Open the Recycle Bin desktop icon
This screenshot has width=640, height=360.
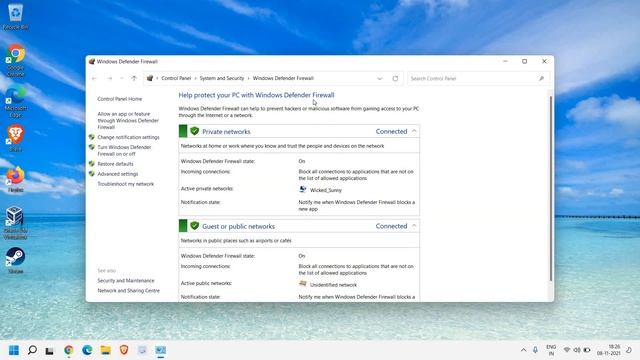pos(16,16)
